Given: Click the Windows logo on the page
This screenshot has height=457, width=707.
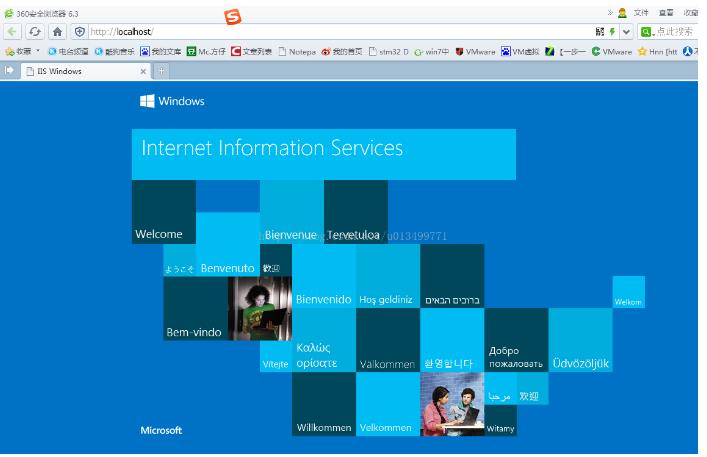Looking at the screenshot, I should click(172, 101).
